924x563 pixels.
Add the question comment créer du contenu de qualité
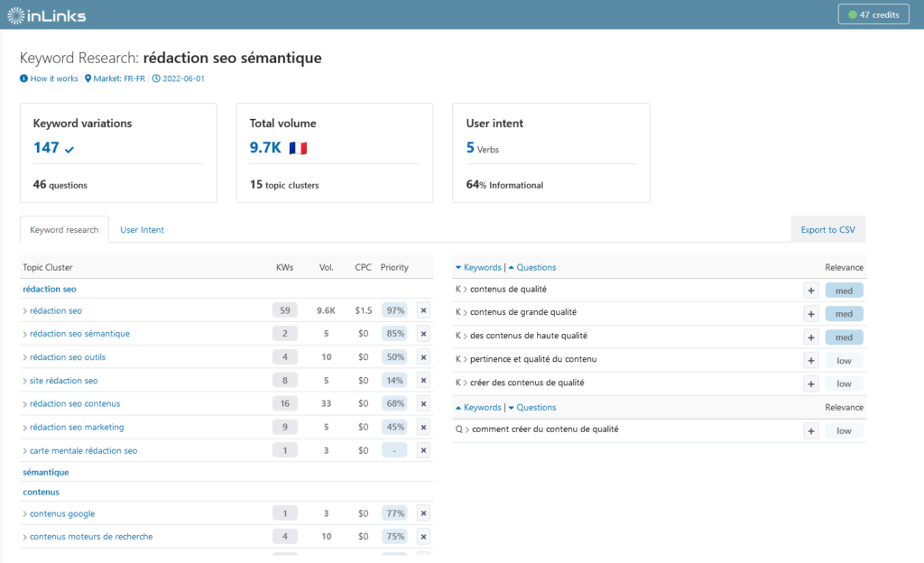click(x=811, y=431)
